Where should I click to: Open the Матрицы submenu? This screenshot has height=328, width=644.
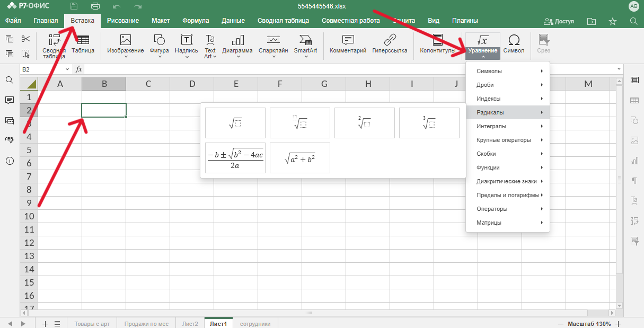[508, 223]
